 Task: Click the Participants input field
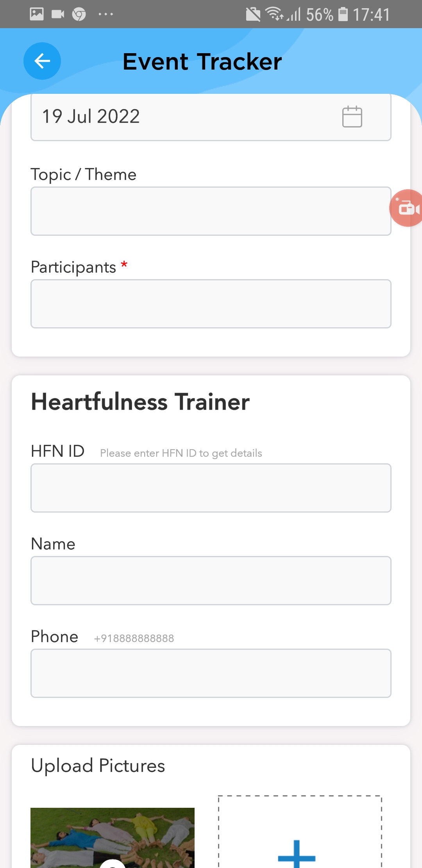[211, 304]
